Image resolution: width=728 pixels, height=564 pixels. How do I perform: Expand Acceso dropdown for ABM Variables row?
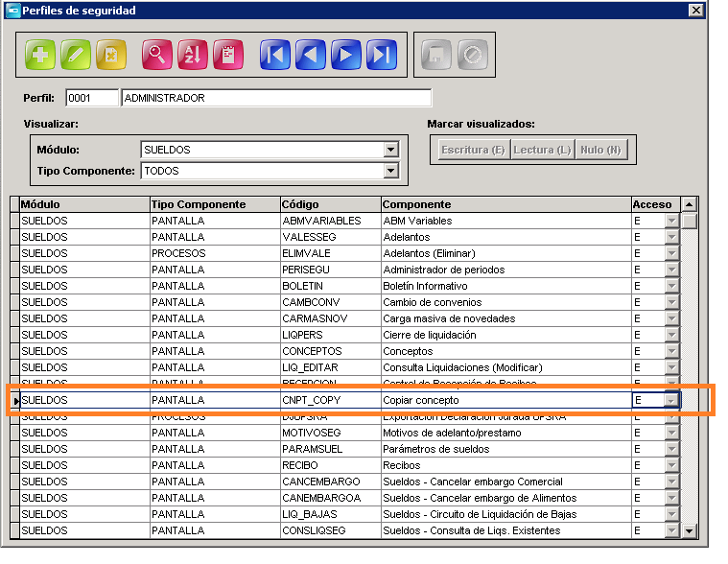click(671, 221)
